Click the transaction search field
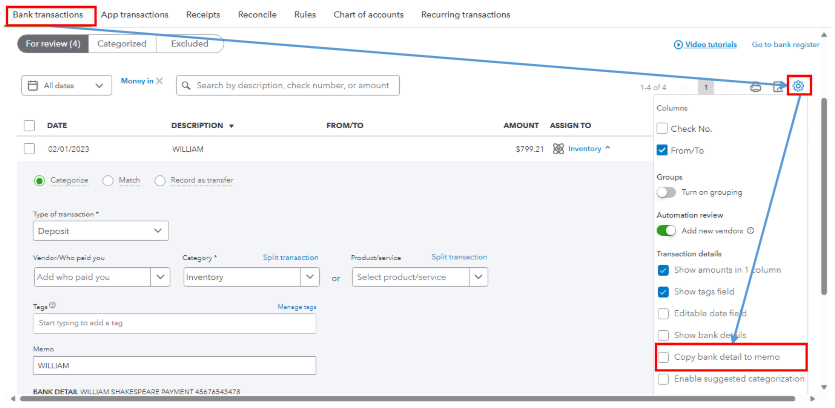This screenshot has width=835, height=408. coord(288,86)
